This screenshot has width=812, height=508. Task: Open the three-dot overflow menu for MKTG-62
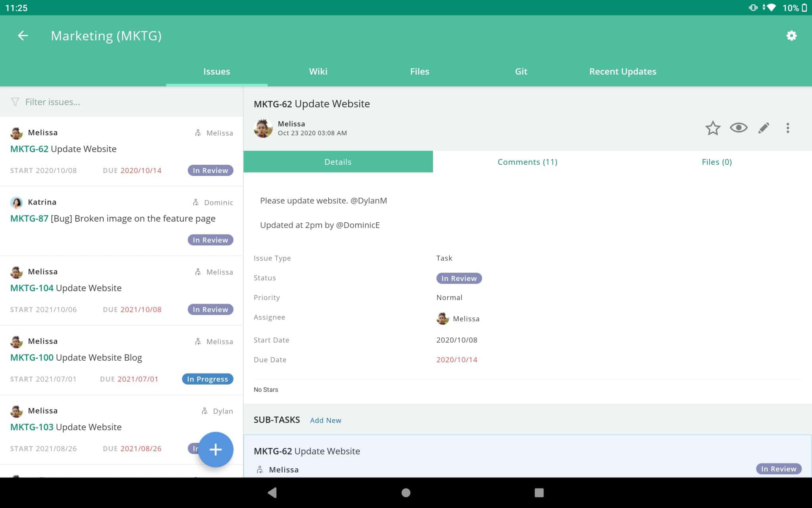[788, 128]
